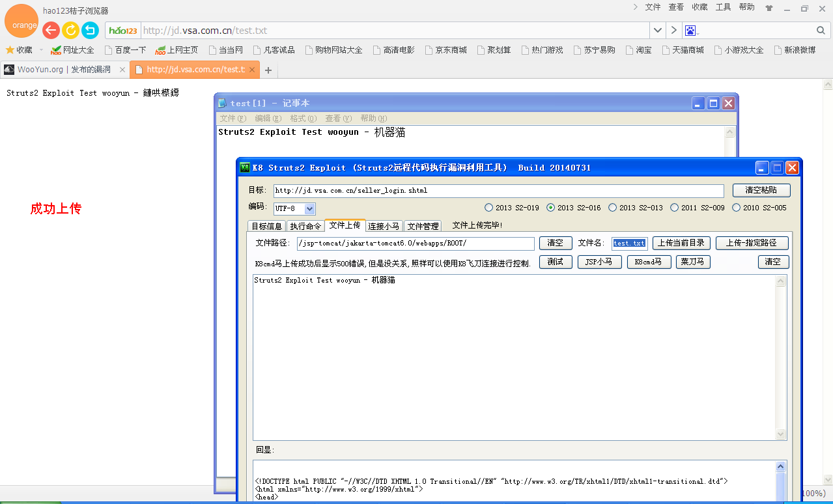Expand the browser menu chevron before 文件
The image size is (833, 504).
click(635, 7)
